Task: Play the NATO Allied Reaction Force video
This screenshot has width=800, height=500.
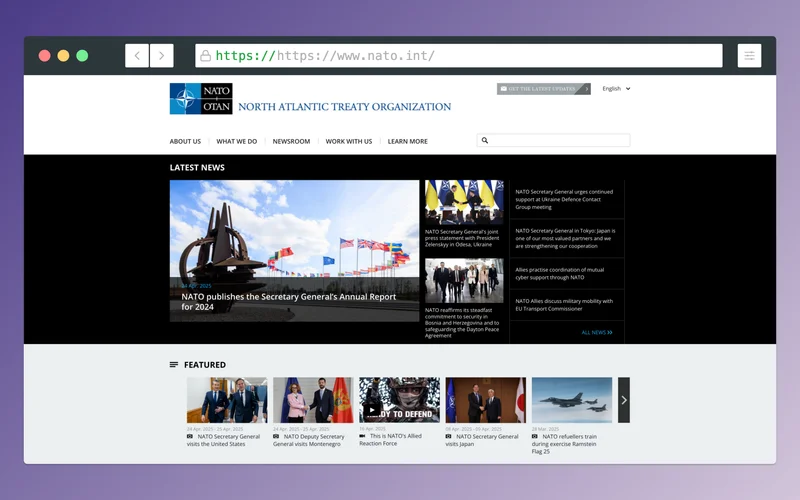Action: [372, 409]
